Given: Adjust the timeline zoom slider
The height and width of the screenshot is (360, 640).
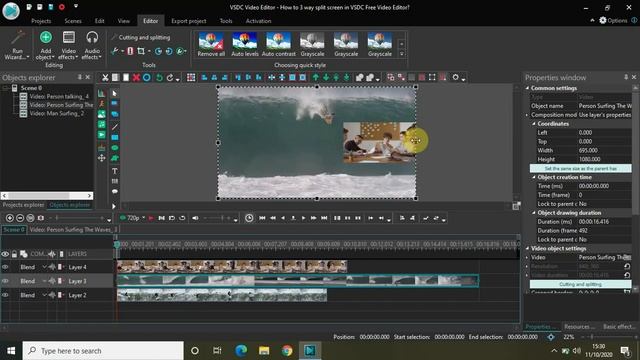Looking at the screenshot, I should 78,218.
